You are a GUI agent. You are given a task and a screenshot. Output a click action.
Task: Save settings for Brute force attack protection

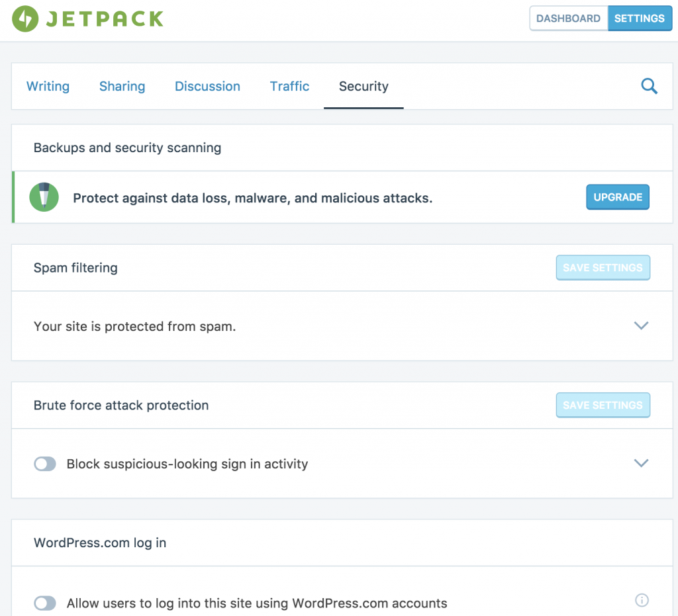(603, 406)
